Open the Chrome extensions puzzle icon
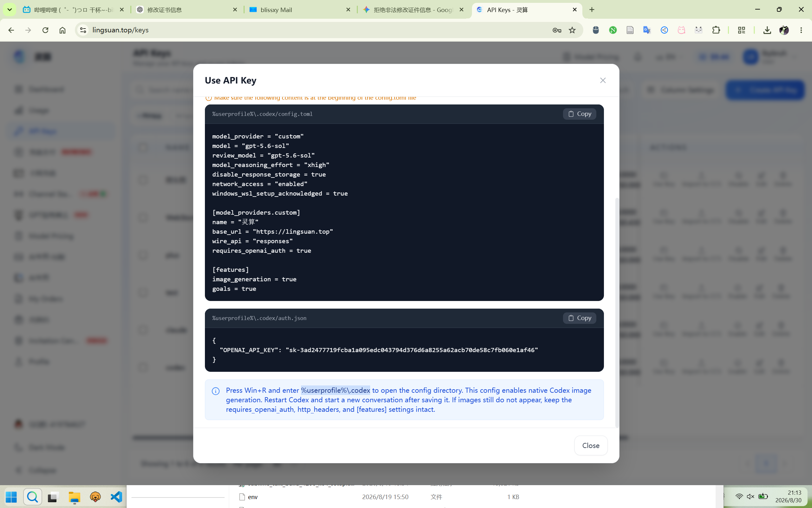Viewport: 812px width, 508px height. tap(716, 30)
